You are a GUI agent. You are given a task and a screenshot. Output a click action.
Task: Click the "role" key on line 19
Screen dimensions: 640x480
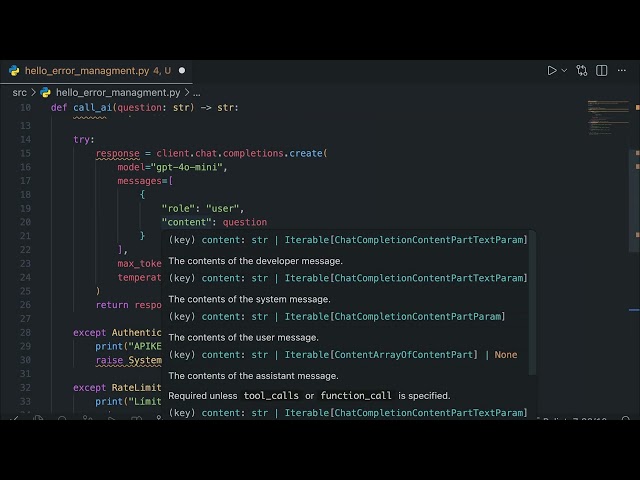178,209
